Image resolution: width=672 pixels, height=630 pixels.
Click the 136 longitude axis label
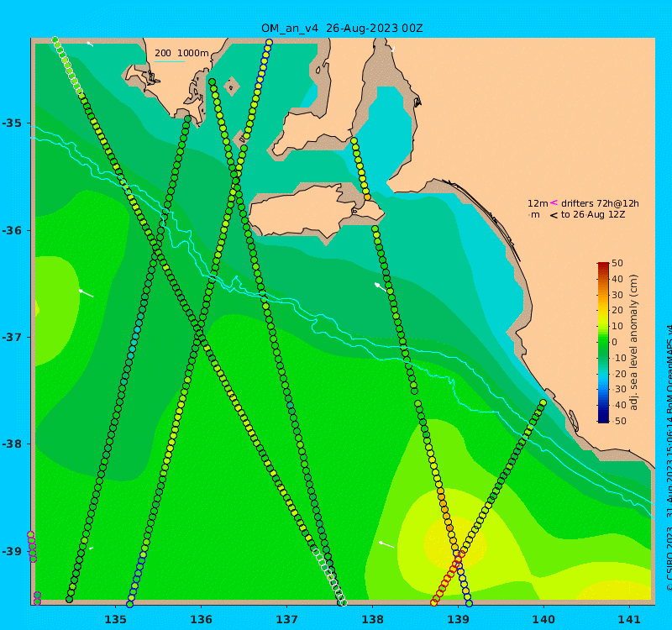201,619
